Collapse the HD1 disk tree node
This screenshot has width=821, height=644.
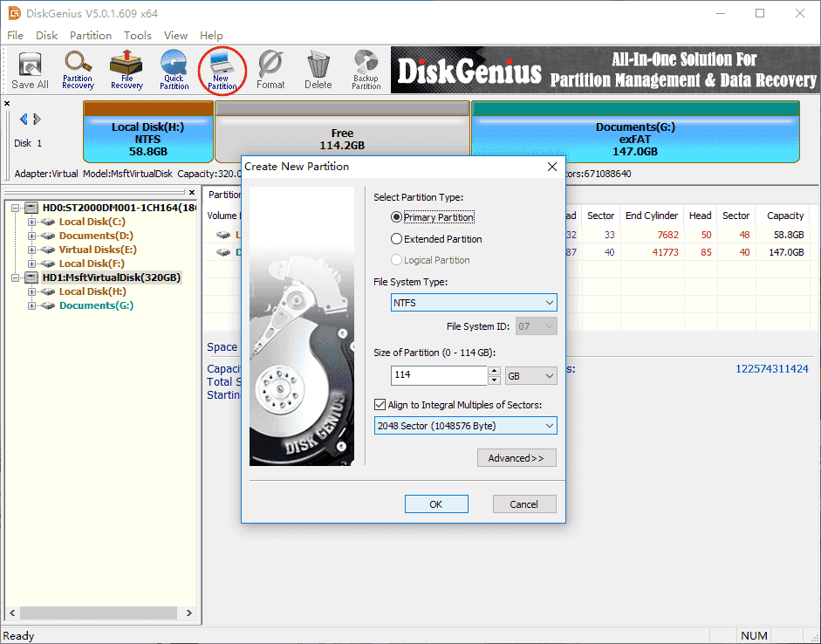point(16,277)
